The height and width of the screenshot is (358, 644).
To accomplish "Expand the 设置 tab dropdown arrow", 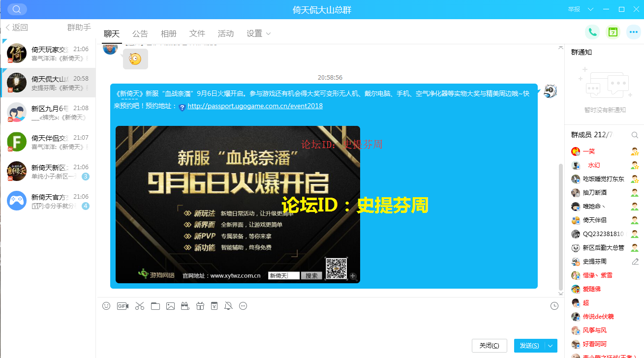I will [268, 33].
